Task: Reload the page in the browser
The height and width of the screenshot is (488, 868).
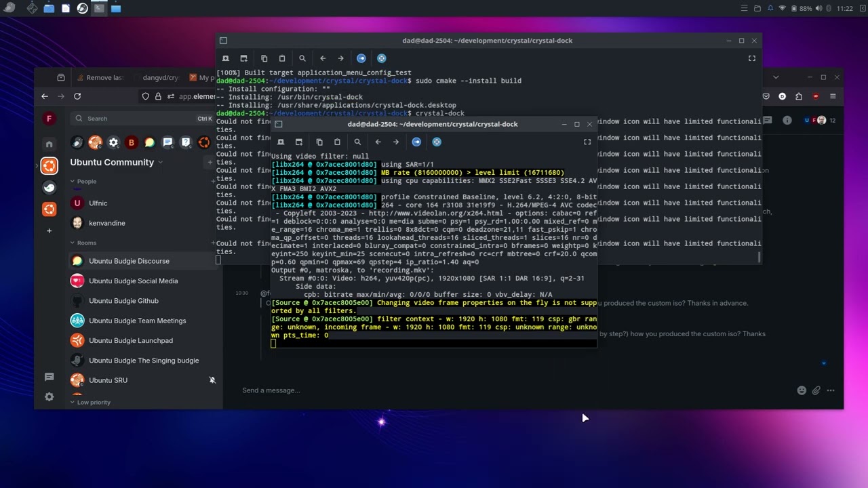Action: [77, 97]
